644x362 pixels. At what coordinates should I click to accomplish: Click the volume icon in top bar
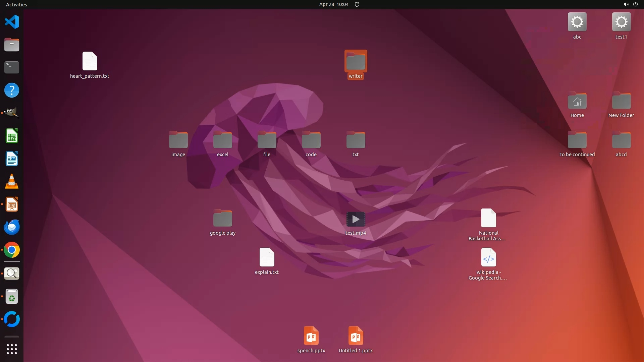[x=626, y=4]
